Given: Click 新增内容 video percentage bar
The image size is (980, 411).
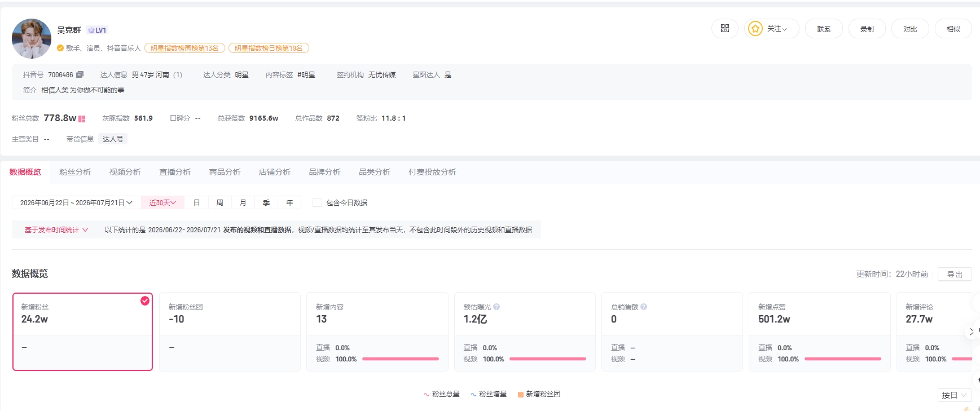Looking at the screenshot, I should pyautogui.click(x=401, y=359).
